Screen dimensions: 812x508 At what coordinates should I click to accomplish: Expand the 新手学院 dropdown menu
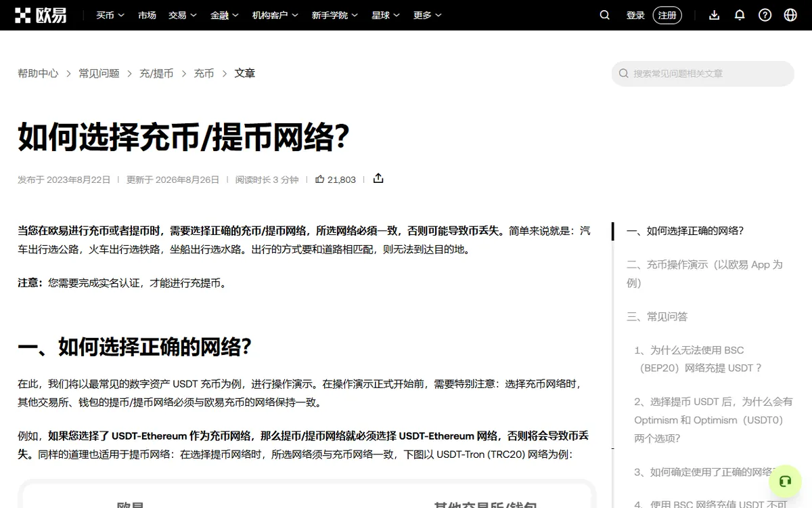point(335,15)
